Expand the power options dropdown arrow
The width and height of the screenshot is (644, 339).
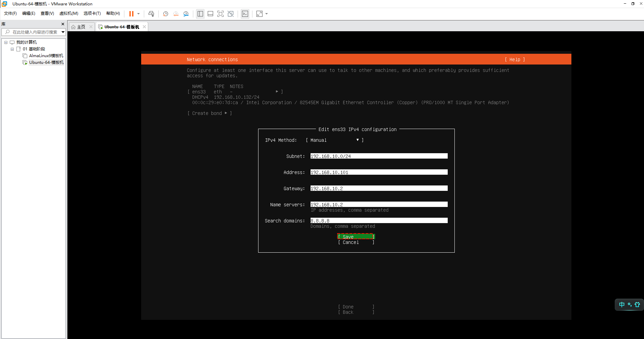138,14
